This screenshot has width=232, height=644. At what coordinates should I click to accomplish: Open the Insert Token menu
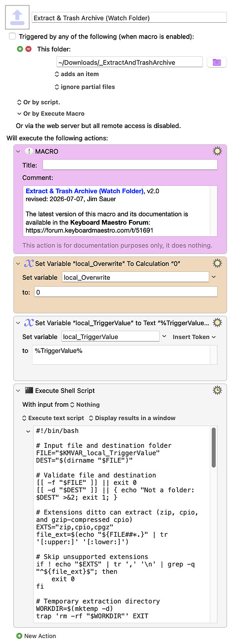pyautogui.click(x=194, y=337)
